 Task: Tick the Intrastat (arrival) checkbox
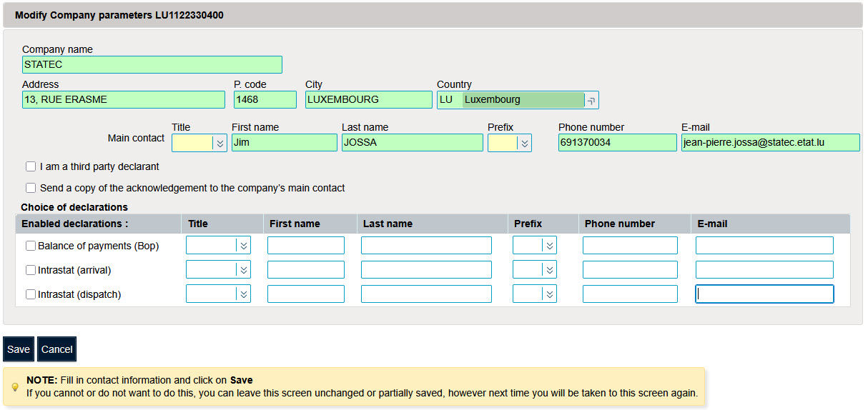(x=31, y=270)
